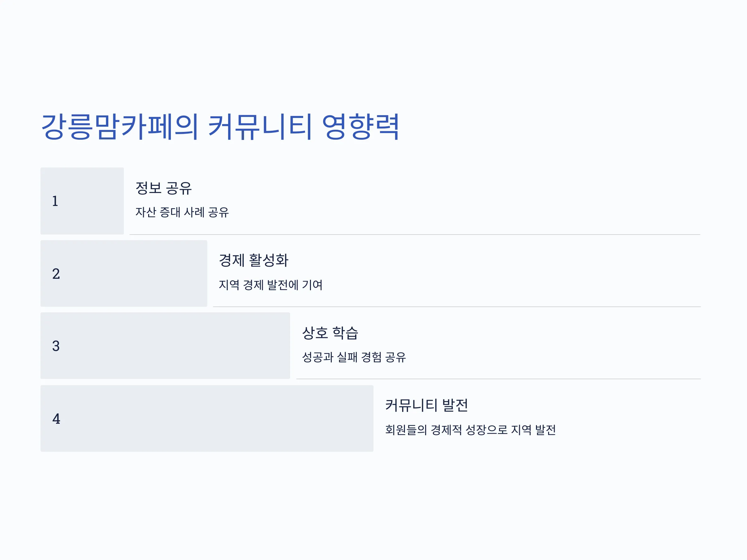Image resolution: width=747 pixels, height=560 pixels.
Task: Click the number 1 label
Action: click(x=55, y=201)
